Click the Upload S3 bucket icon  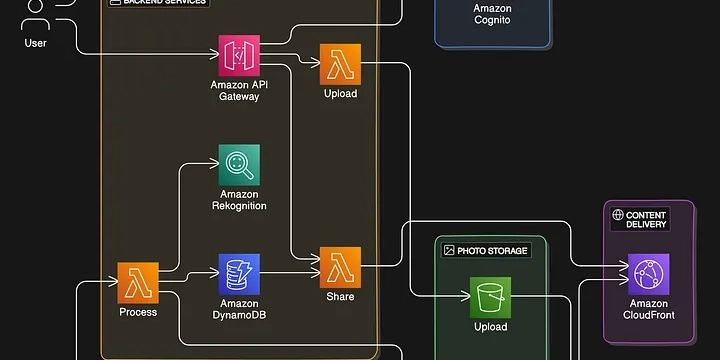pos(490,298)
